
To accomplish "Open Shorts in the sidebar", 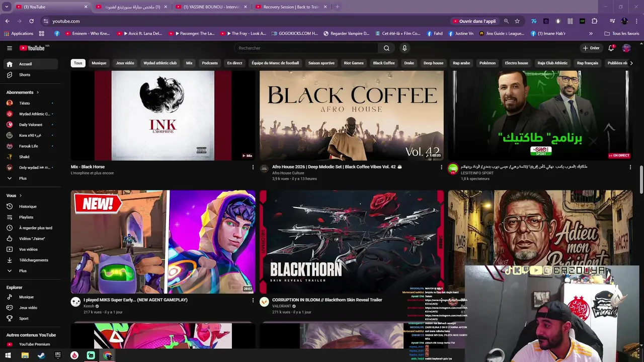I will (30, 75).
